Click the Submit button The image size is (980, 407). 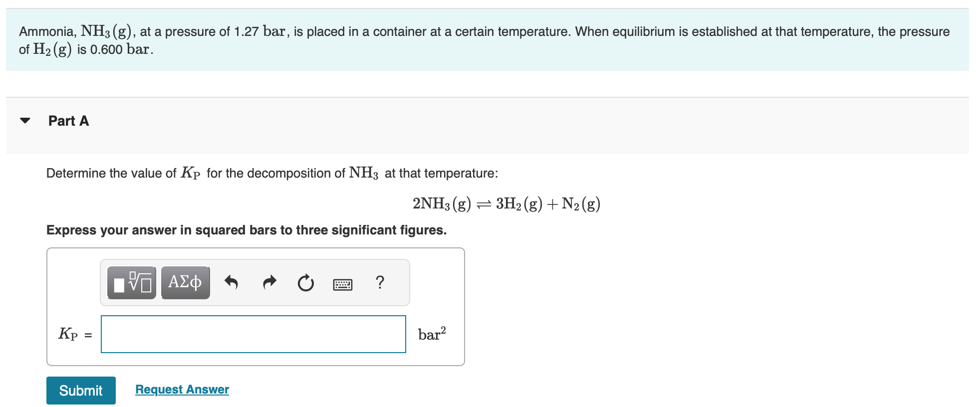[x=80, y=390]
